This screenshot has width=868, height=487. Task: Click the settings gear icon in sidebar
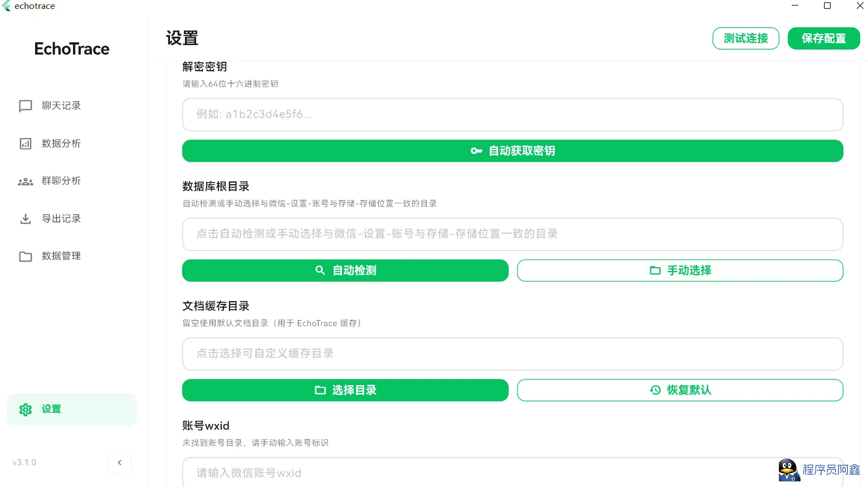(x=26, y=410)
